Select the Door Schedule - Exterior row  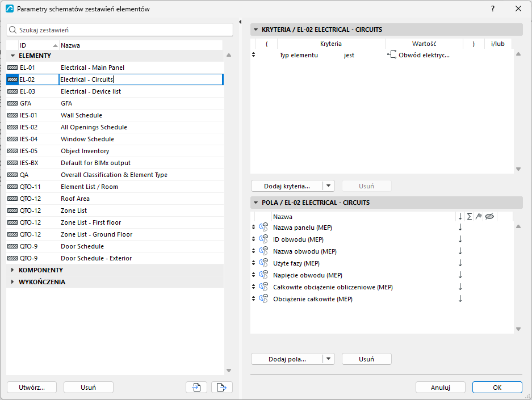(x=115, y=258)
